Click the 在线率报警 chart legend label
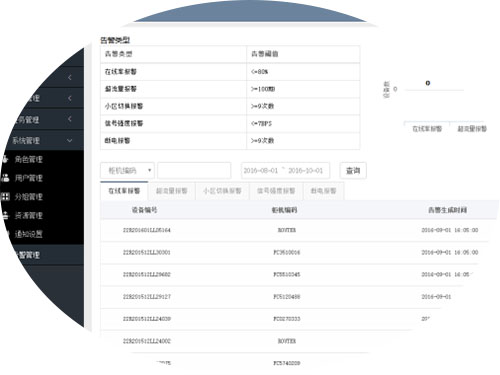The height and width of the screenshot is (375, 500). pos(427,129)
